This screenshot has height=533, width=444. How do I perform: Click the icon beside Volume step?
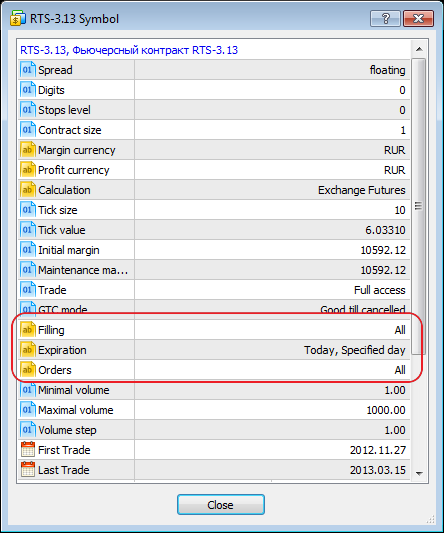(x=28, y=430)
